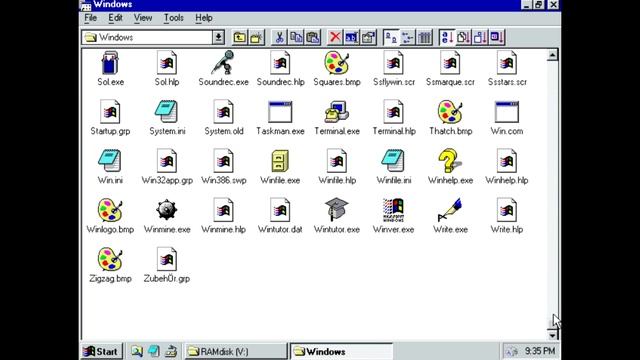Sort files by date
This screenshot has width=640, height=360.
(x=497, y=38)
